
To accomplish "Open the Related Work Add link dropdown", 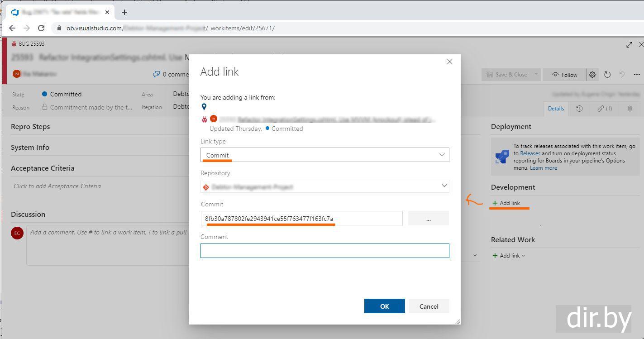I will pyautogui.click(x=509, y=256).
